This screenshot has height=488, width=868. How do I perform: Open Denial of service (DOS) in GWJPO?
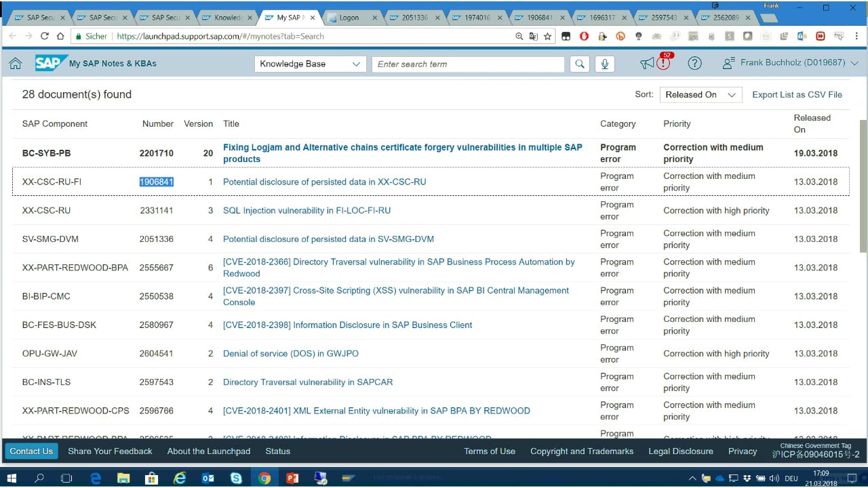291,354
